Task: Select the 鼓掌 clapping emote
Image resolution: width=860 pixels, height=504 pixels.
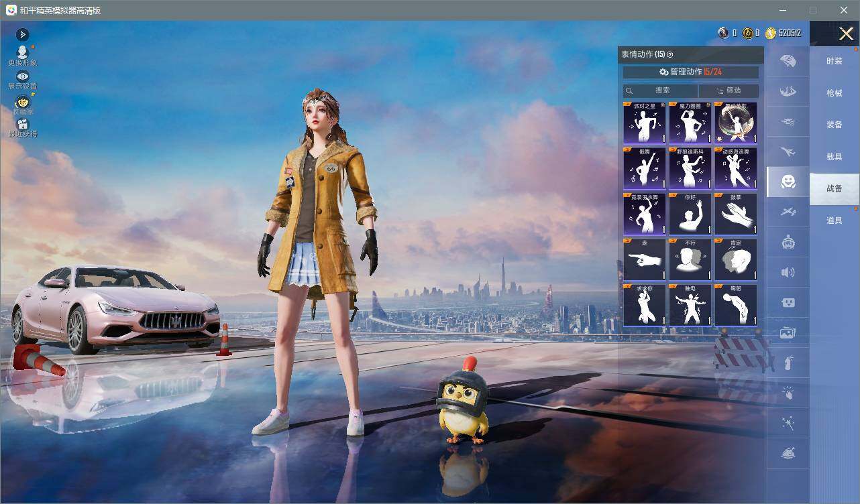Action: tap(736, 214)
